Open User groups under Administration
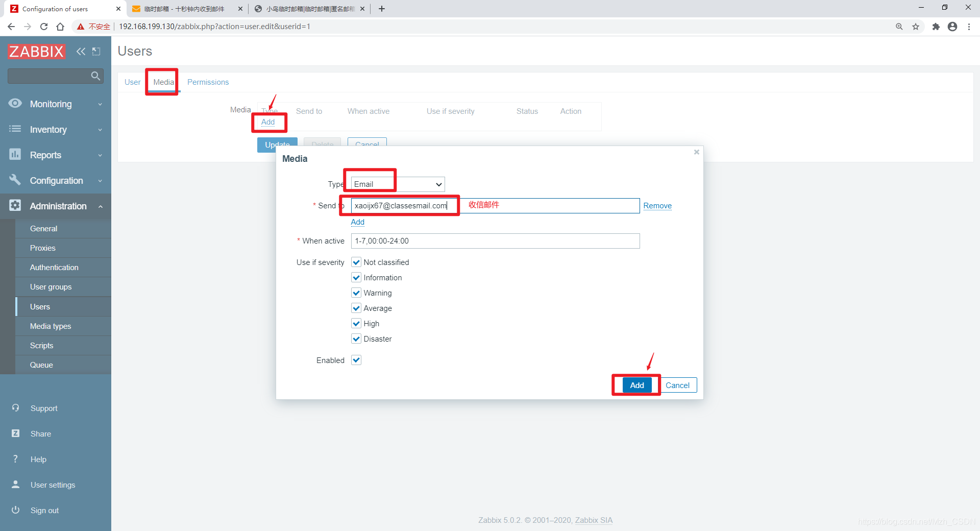Image resolution: width=980 pixels, height=531 pixels. [63, 287]
